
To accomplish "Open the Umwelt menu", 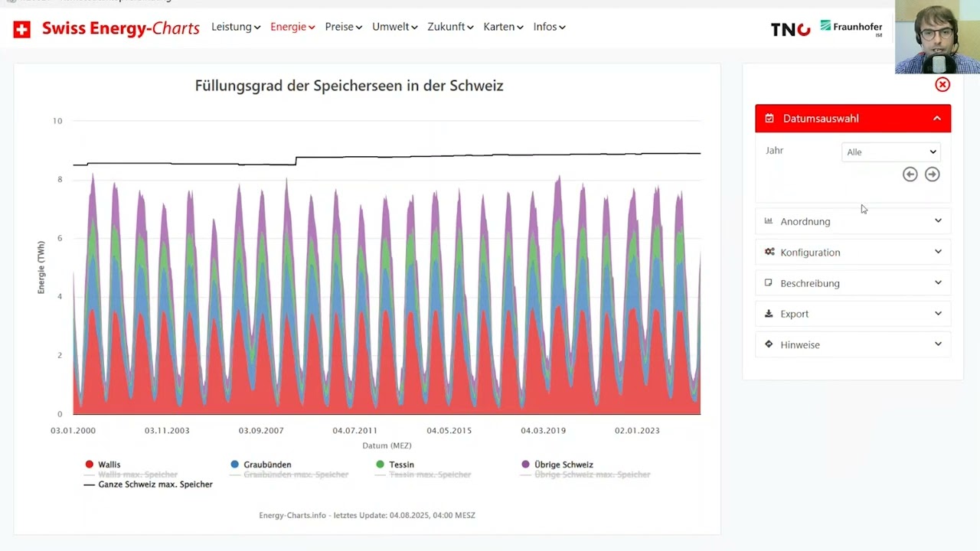I will (394, 27).
